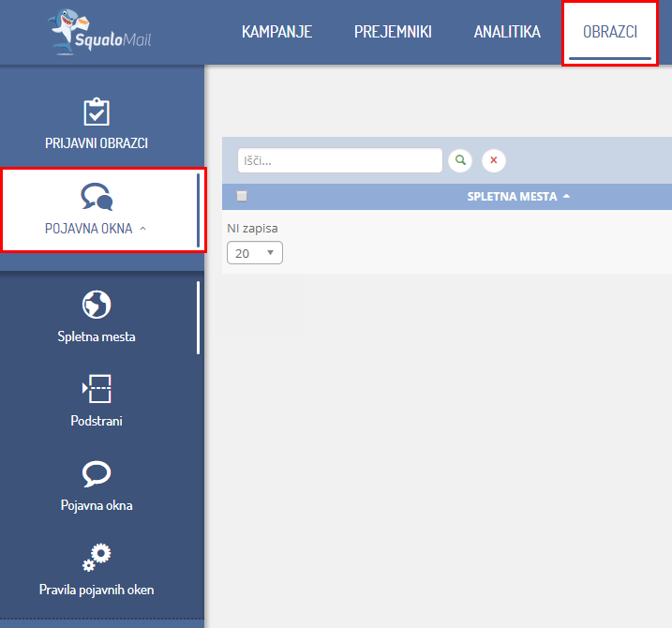Switch to the Prejemniki tab
This screenshot has width=672, height=628.
(393, 32)
